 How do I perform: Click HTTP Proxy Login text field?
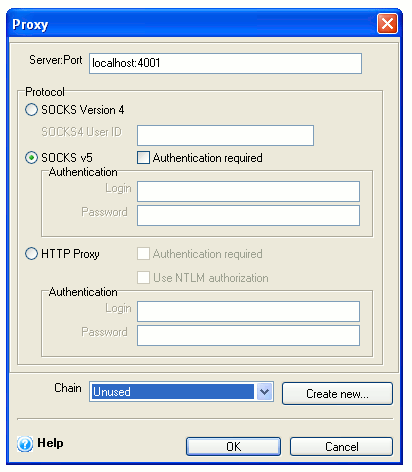click(248, 311)
